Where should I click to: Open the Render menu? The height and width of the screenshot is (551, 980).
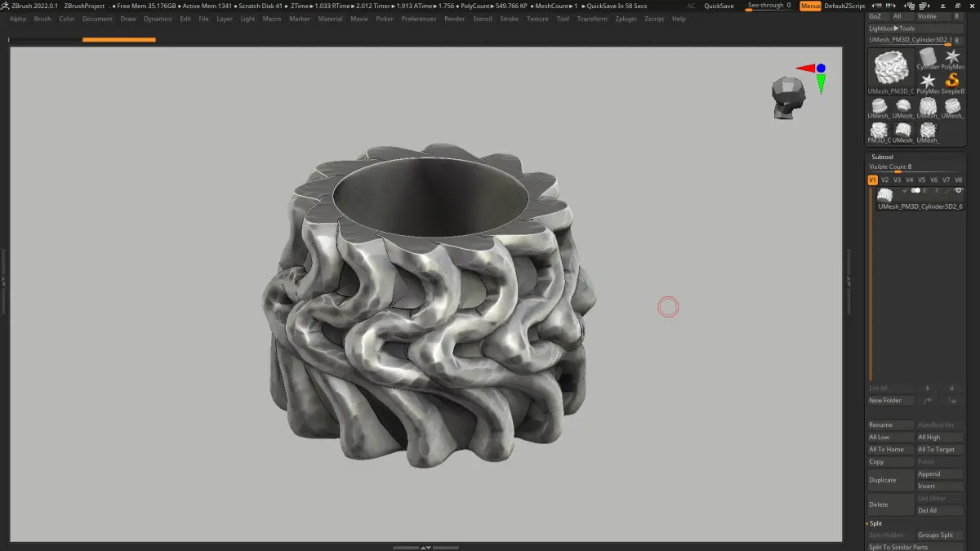pos(454,19)
